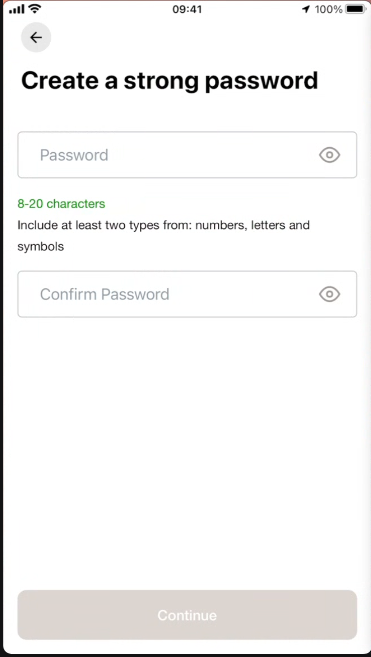Tap the 100% battery percentage label
371x657 pixels.
[329, 9]
